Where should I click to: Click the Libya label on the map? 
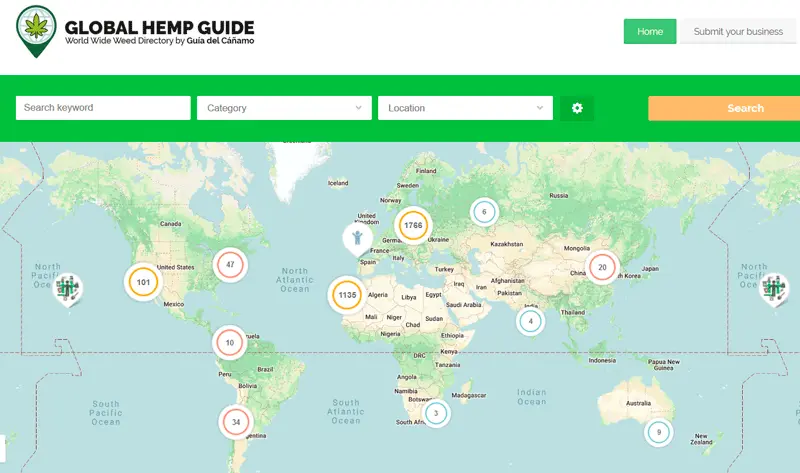click(x=409, y=297)
